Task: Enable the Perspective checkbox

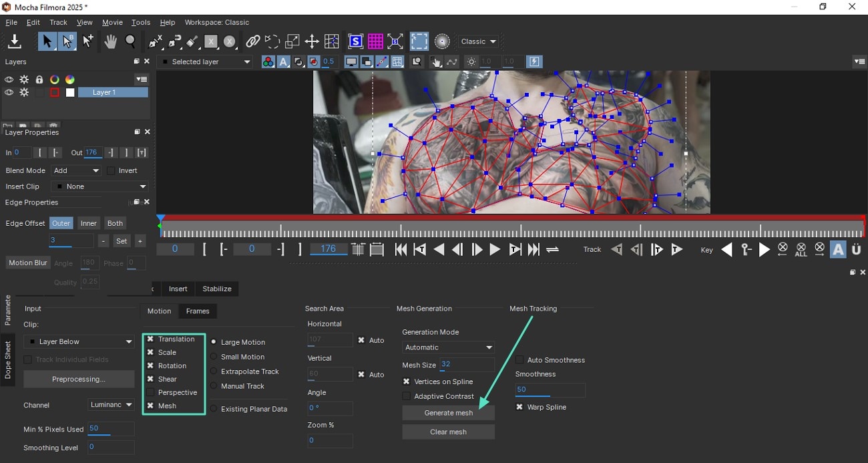Action: [150, 393]
